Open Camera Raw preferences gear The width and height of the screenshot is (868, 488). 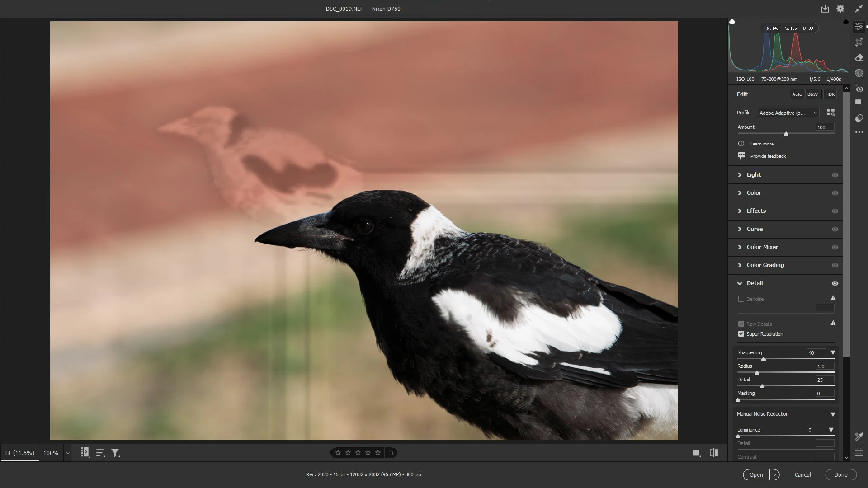coord(840,9)
